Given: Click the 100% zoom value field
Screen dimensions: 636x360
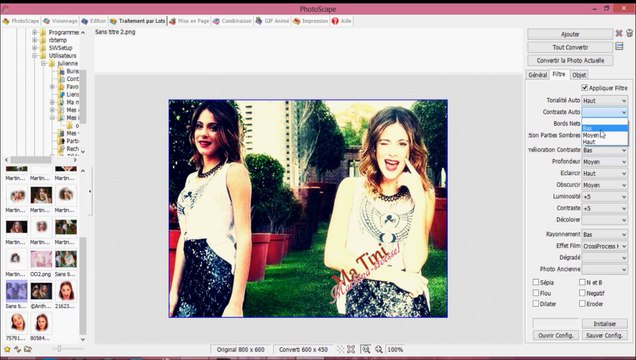Looking at the screenshot, I should tap(395, 349).
